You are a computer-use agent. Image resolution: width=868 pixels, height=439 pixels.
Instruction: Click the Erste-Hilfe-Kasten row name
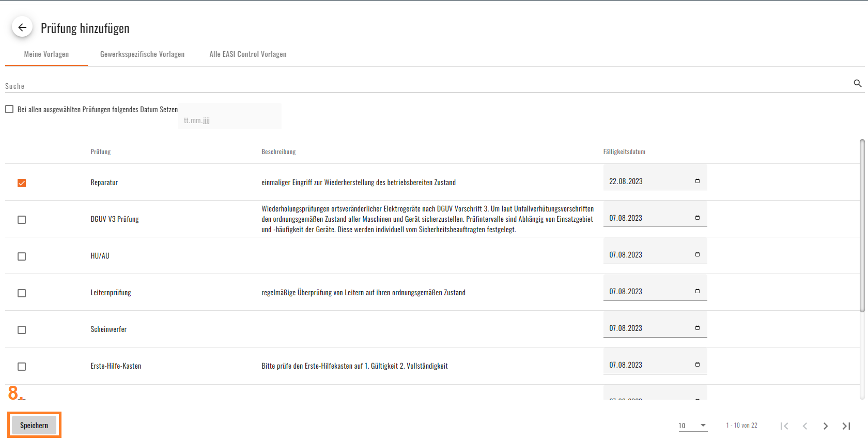[116, 366]
